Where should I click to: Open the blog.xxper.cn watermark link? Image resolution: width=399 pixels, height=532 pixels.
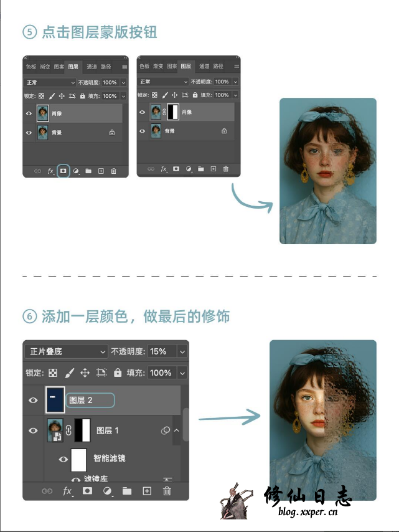click(x=307, y=513)
